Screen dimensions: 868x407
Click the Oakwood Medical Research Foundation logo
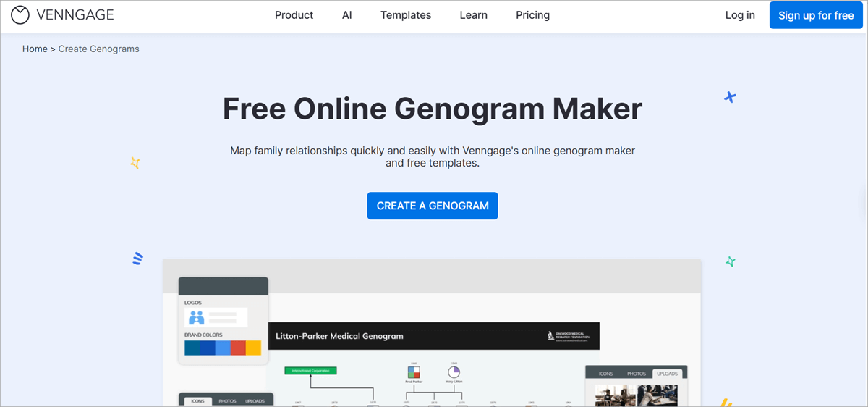tap(569, 336)
